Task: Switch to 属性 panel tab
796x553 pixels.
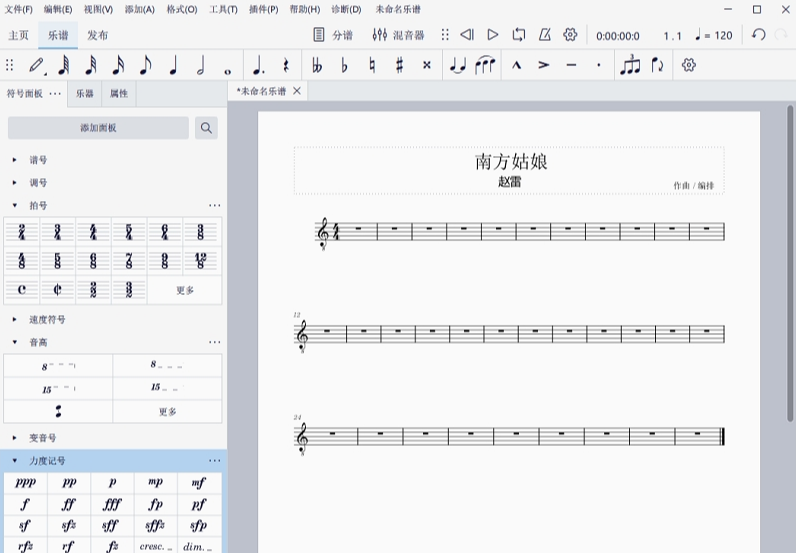Action: pos(119,93)
